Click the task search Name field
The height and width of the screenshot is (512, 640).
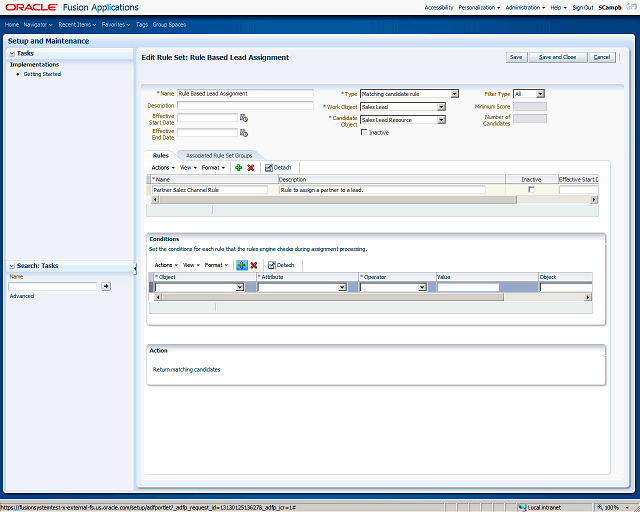[52, 287]
